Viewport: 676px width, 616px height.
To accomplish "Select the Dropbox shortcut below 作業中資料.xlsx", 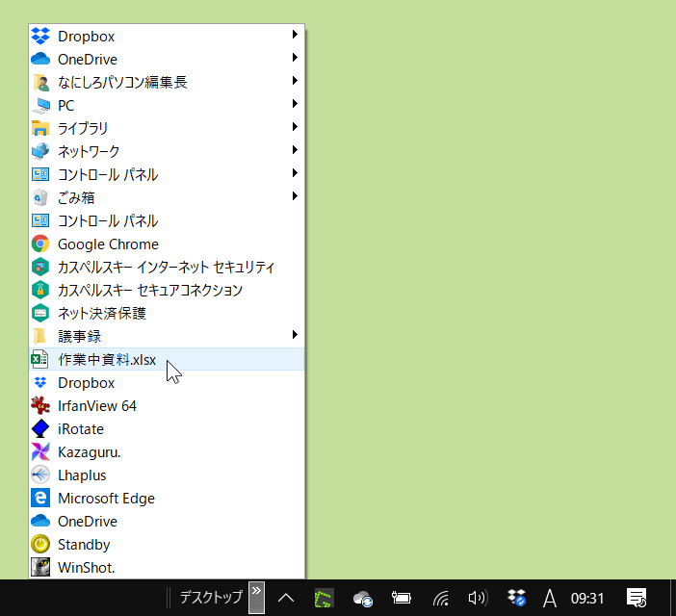I will click(x=167, y=382).
